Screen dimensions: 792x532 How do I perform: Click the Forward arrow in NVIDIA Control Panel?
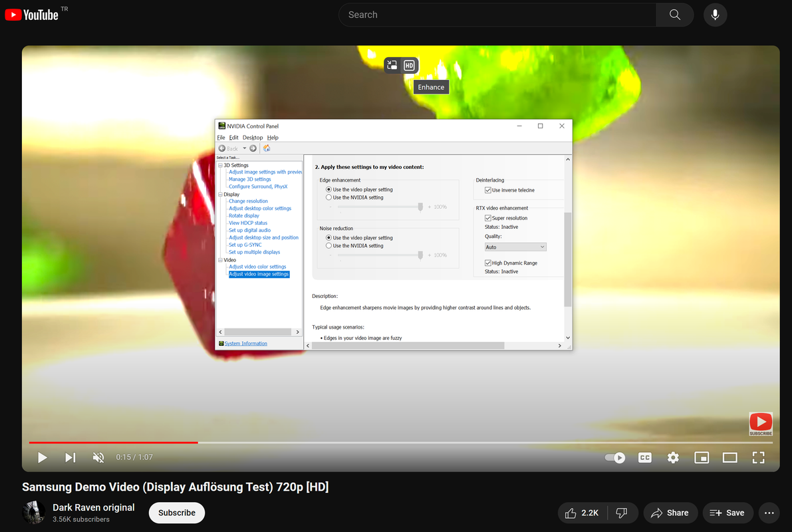tap(253, 148)
